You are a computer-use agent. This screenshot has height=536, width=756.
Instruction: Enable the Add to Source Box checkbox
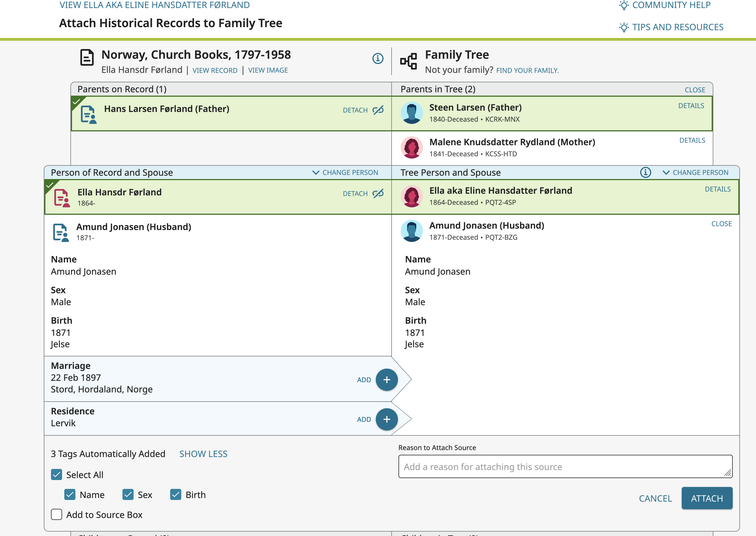coord(57,514)
